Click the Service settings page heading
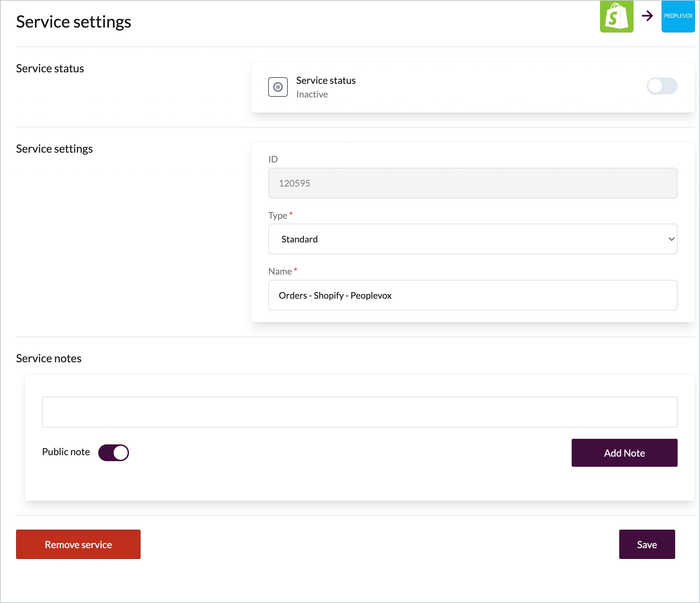This screenshot has height=603, width=700. pos(73,22)
